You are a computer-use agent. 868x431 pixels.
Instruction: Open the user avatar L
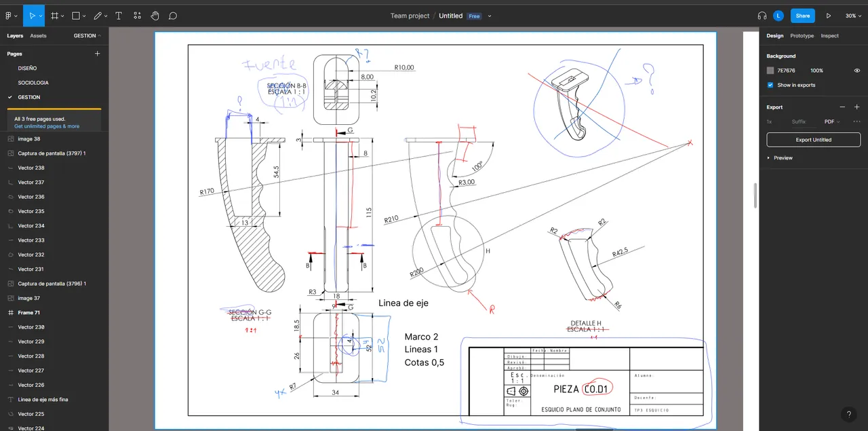pyautogui.click(x=778, y=16)
